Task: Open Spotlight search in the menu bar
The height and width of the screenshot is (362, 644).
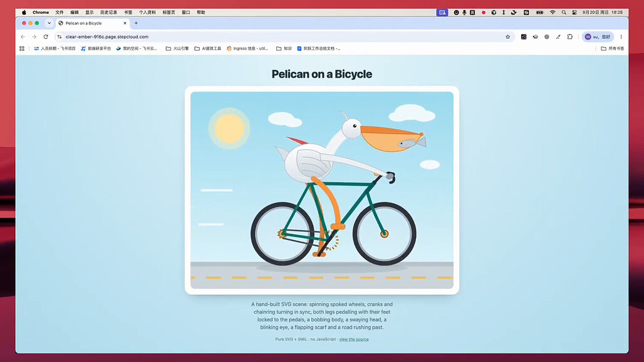Action: pos(564,13)
